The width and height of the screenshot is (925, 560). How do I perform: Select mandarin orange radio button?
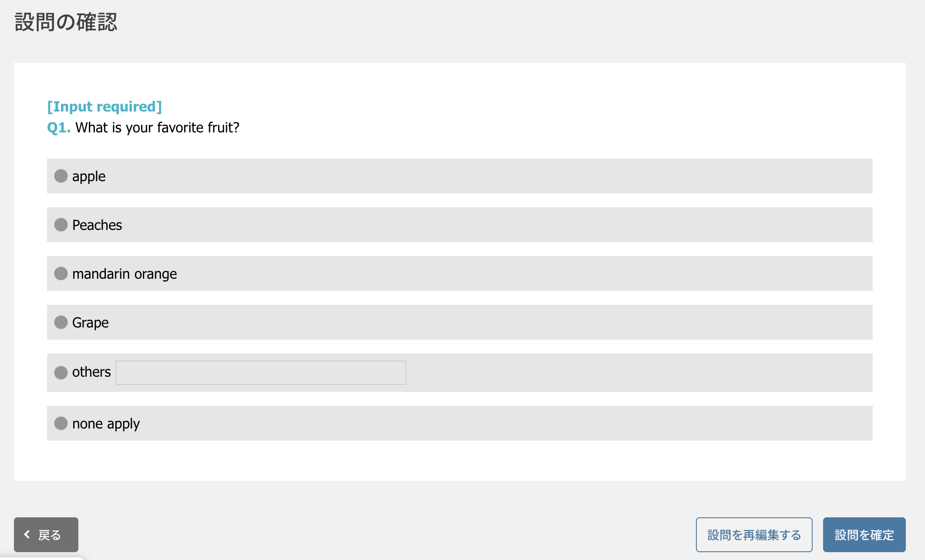61,273
